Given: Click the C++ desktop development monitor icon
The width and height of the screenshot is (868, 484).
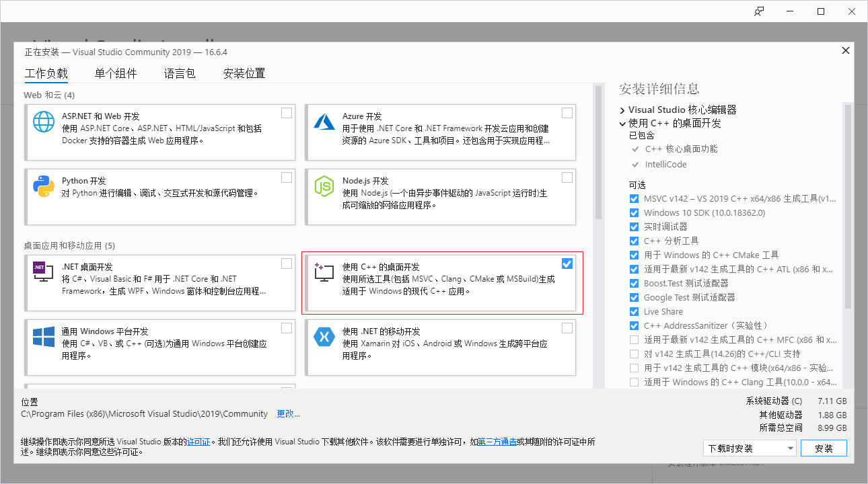Looking at the screenshot, I should click(324, 272).
